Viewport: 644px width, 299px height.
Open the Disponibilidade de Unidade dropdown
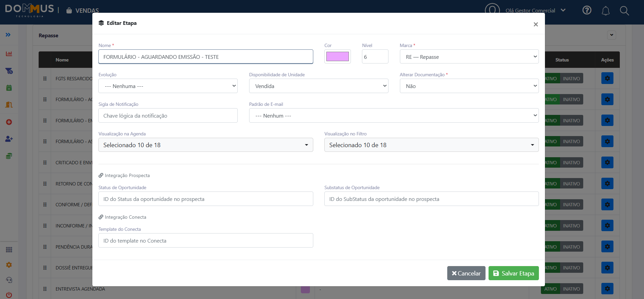(319, 86)
